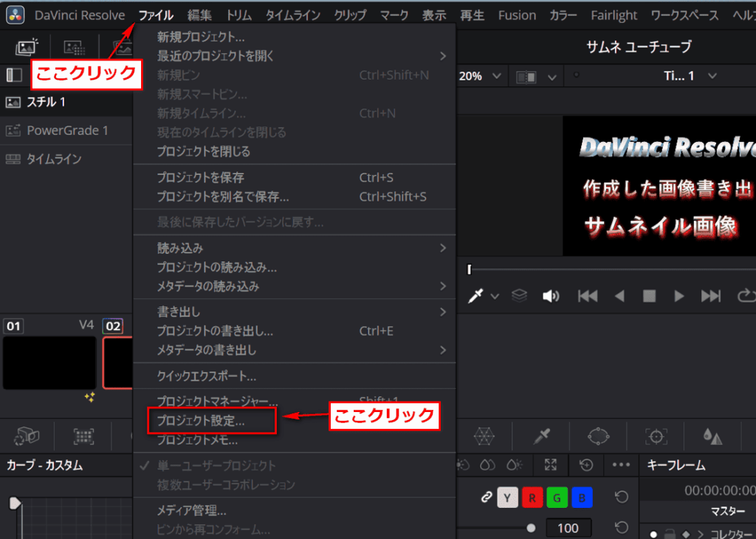Reset the YRGB curve channels row
This screenshot has height=539, width=756.
(622, 497)
